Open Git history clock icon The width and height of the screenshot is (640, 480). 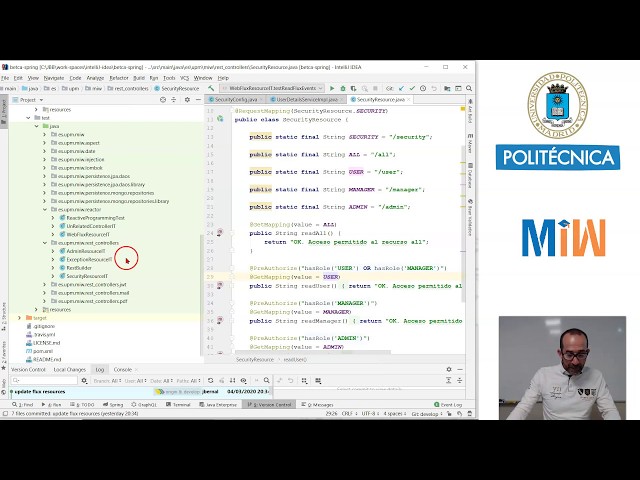(423, 88)
